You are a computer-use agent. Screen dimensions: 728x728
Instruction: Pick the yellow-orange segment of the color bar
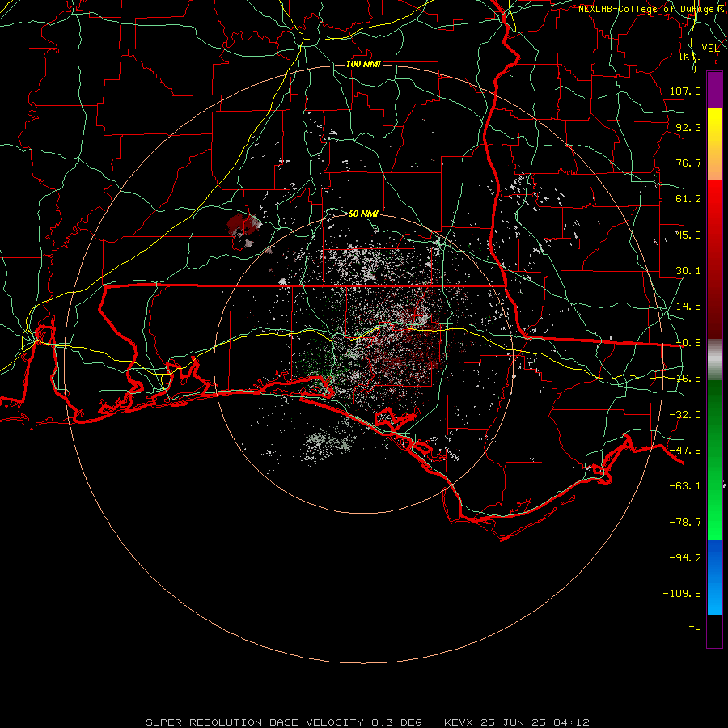coord(714,144)
